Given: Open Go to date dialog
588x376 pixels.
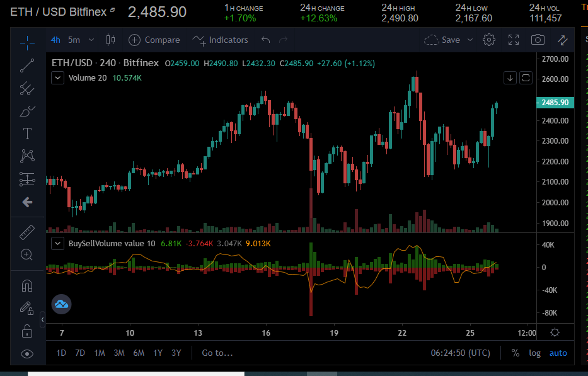Looking at the screenshot, I should click(217, 353).
